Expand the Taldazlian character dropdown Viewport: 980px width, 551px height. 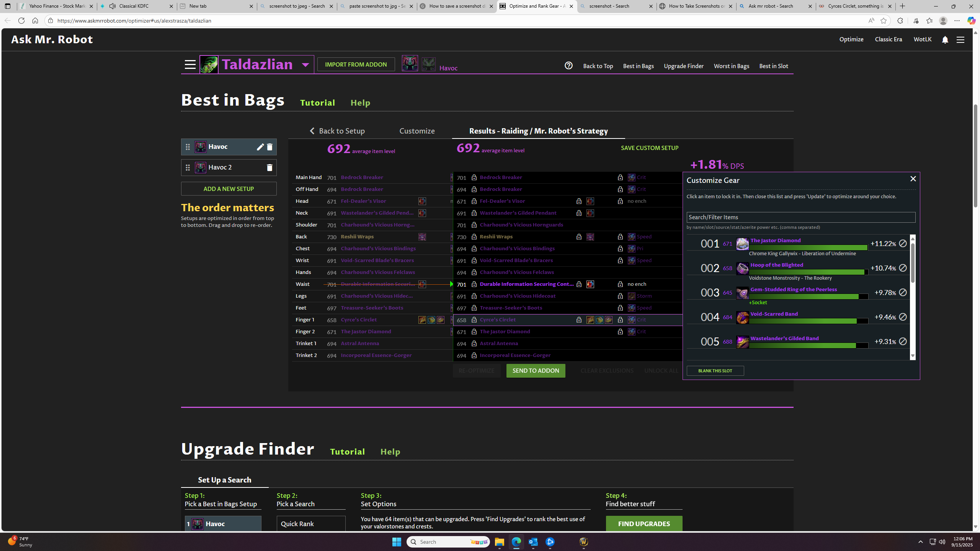coord(305,65)
